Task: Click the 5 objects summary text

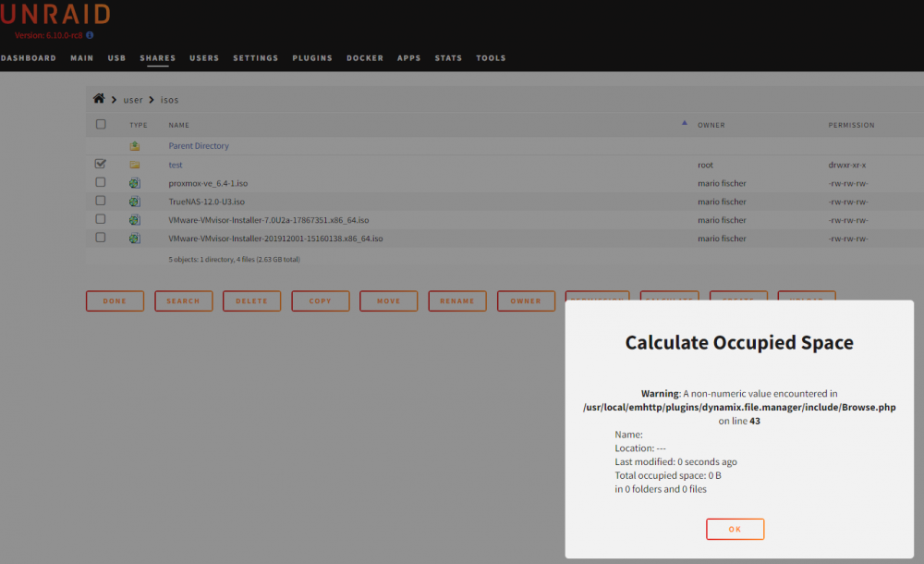Action: [234, 259]
